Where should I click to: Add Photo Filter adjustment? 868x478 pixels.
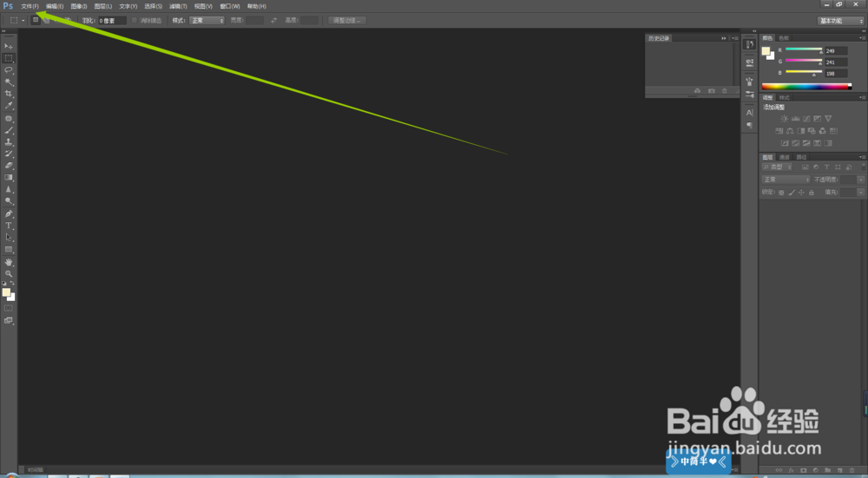click(812, 131)
